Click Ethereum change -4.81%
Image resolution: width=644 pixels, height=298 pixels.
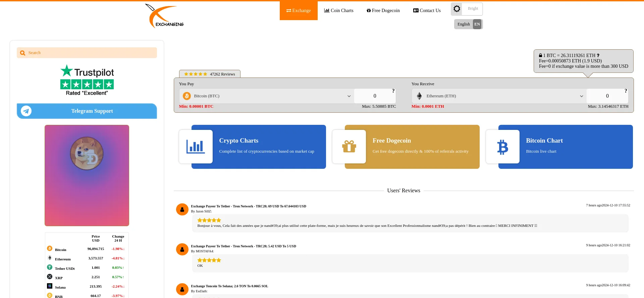[x=118, y=258]
